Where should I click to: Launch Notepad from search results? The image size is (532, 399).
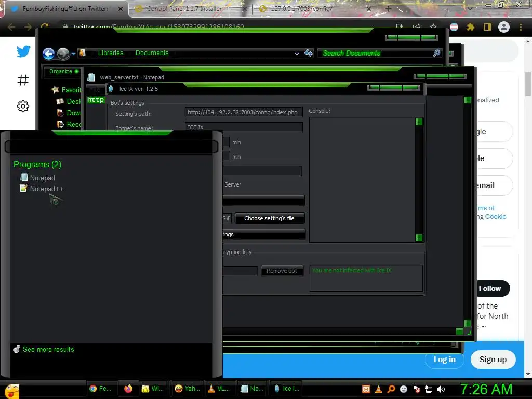point(37,178)
